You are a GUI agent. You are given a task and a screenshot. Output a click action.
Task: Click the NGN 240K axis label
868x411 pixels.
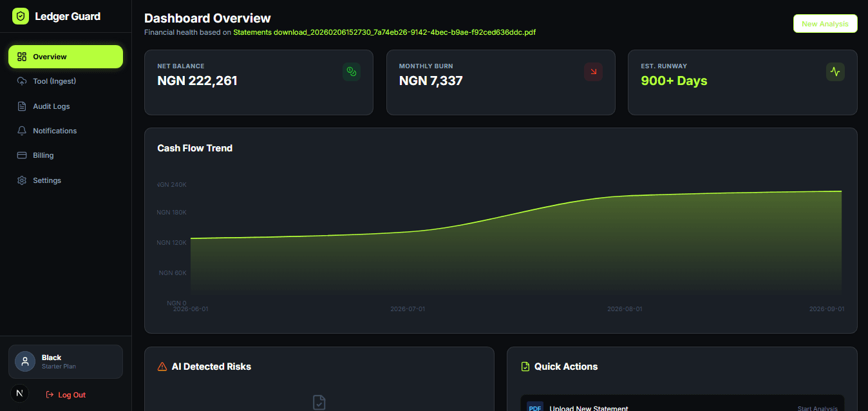(172, 184)
